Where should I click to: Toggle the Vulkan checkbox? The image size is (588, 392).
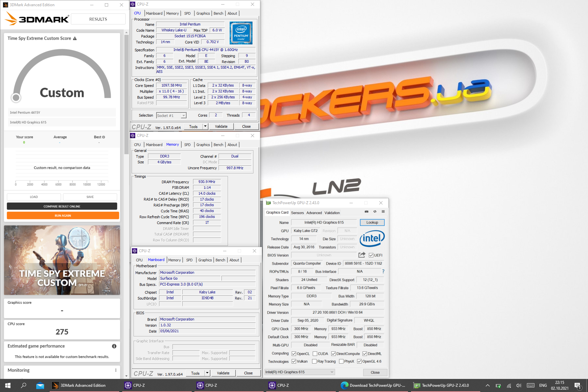click(294, 361)
